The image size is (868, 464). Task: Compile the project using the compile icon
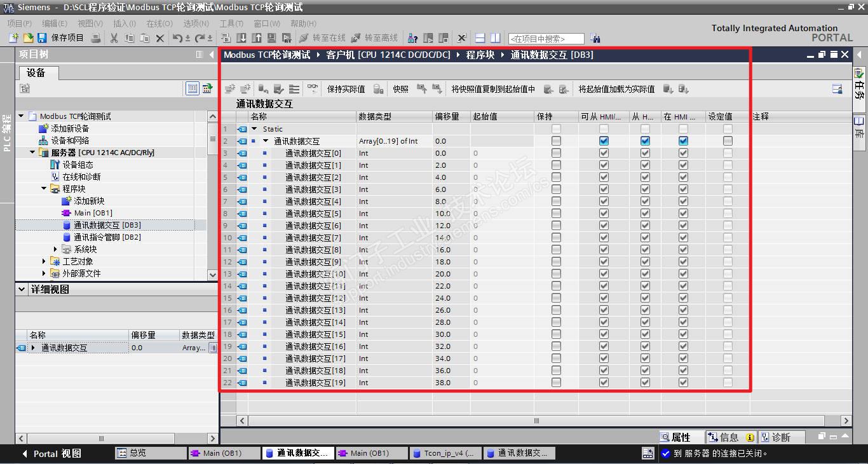(x=227, y=38)
